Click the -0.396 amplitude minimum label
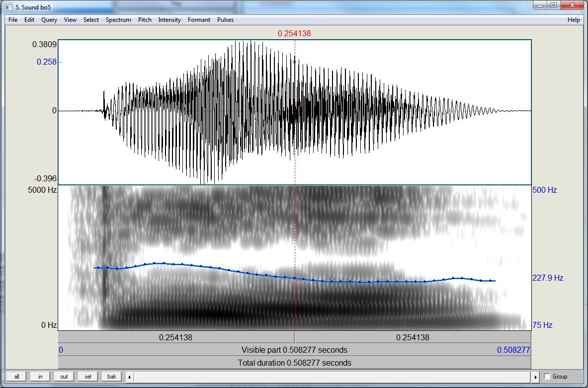The image size is (588, 388). pyautogui.click(x=45, y=178)
